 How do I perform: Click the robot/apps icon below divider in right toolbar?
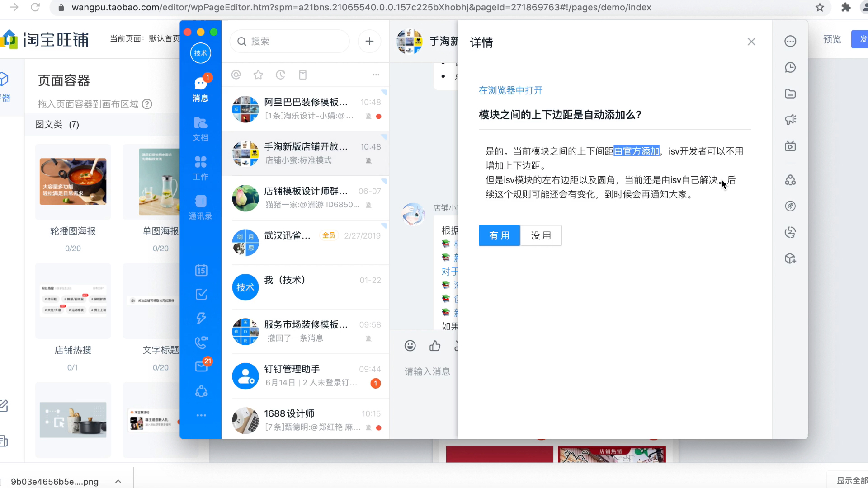pyautogui.click(x=790, y=180)
